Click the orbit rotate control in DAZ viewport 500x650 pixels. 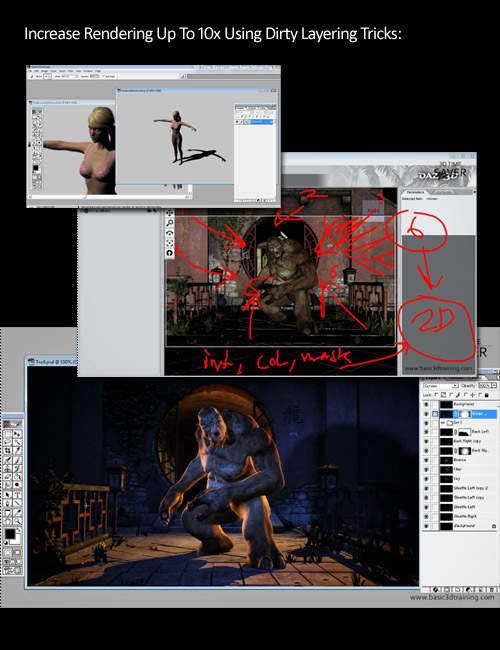click(x=170, y=233)
